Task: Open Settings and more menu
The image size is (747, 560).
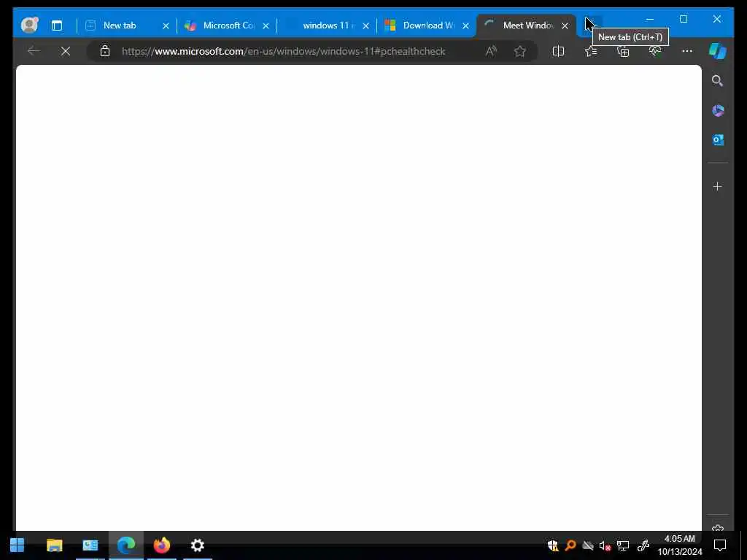Action: pyautogui.click(x=687, y=51)
